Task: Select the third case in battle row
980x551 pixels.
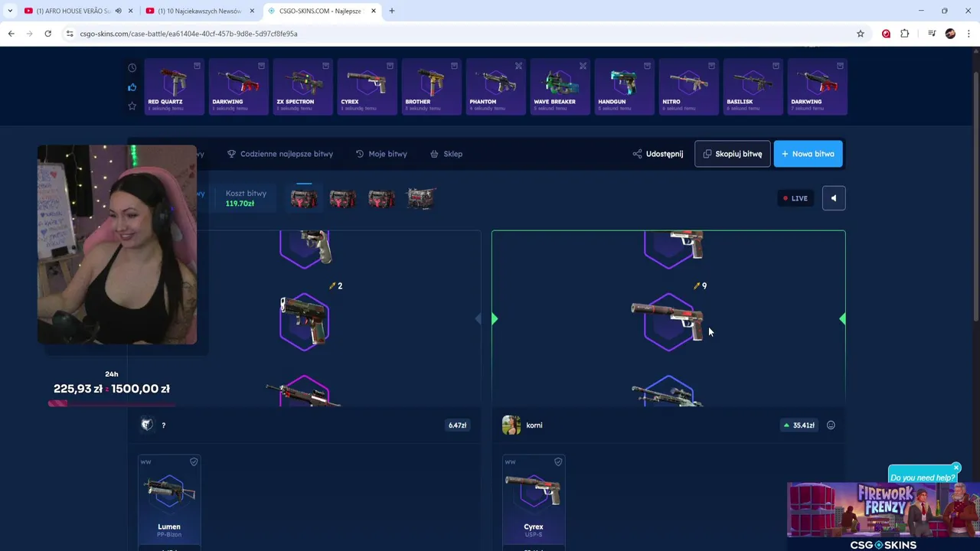Action: pos(381,199)
